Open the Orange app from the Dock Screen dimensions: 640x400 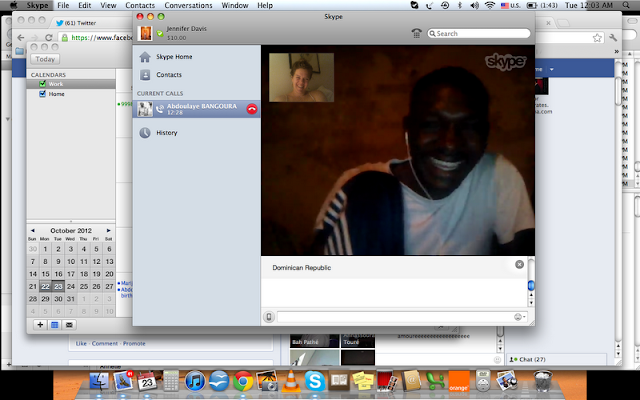(x=459, y=381)
